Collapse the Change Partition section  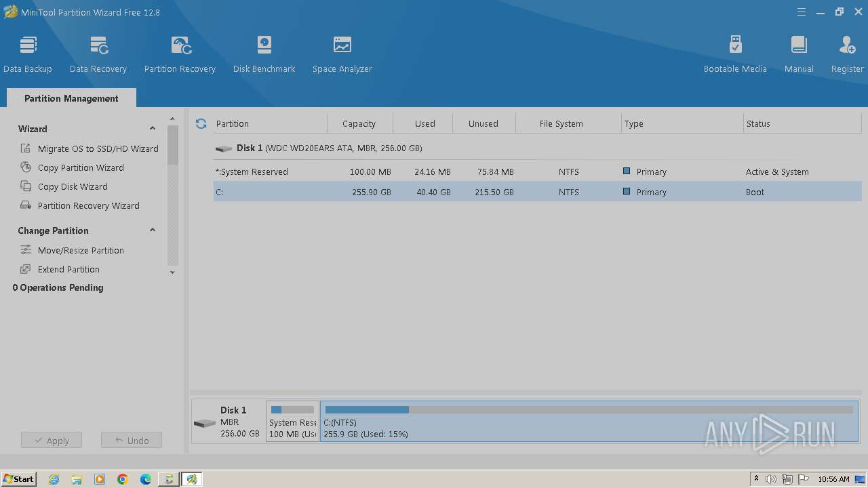(153, 230)
